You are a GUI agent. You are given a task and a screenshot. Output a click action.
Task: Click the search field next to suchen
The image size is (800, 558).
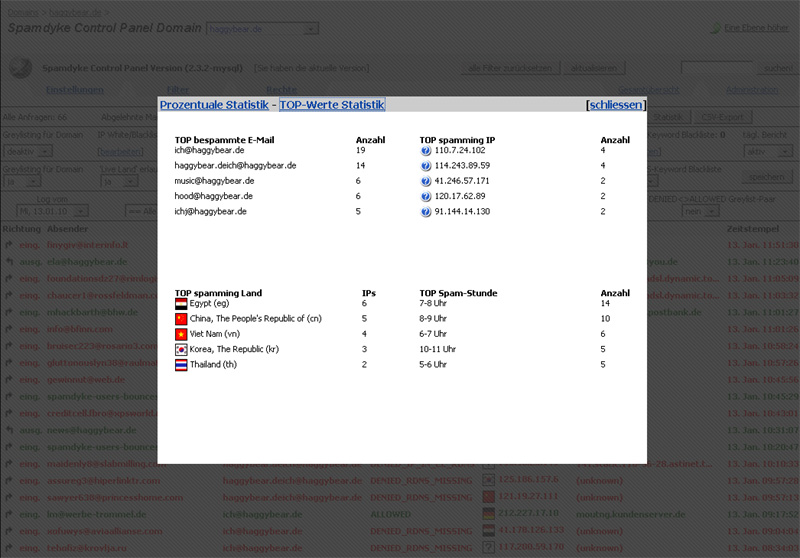(718, 68)
